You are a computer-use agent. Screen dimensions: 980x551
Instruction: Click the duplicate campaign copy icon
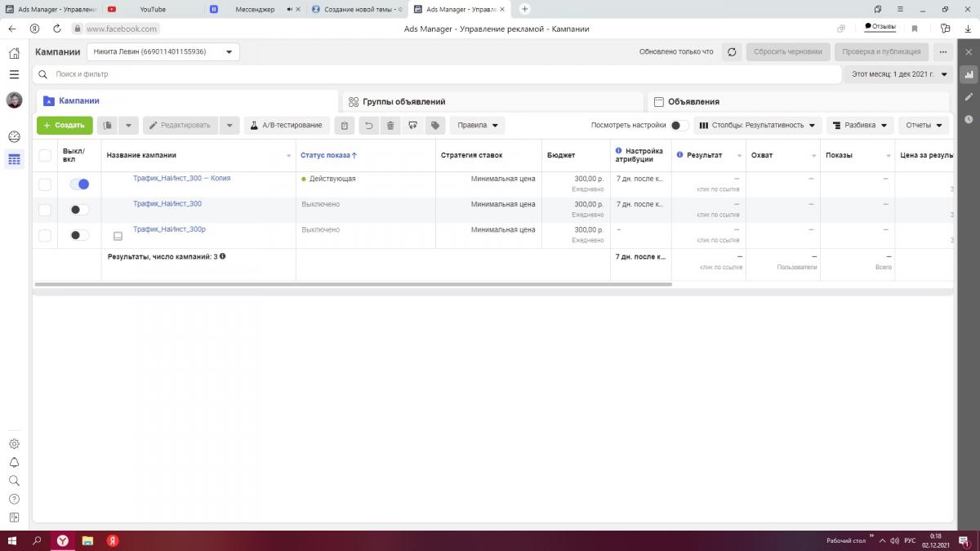tap(107, 126)
